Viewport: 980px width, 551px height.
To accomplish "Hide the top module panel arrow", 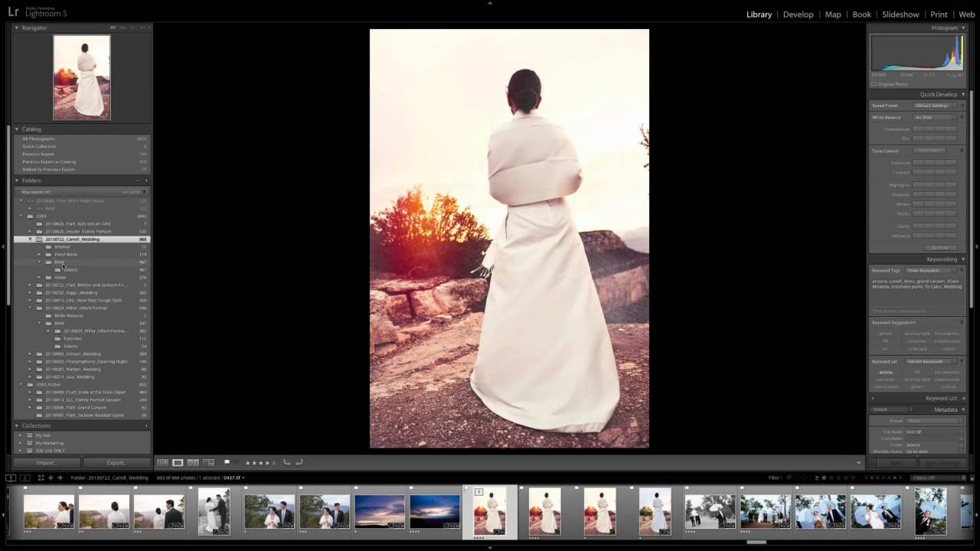I will pos(490,3).
